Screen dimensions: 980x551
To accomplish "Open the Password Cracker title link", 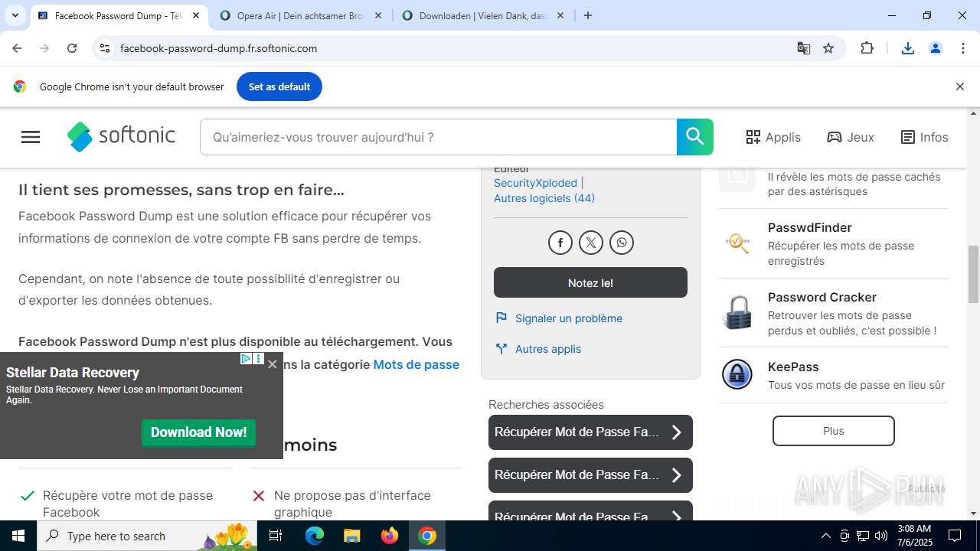I will click(822, 297).
